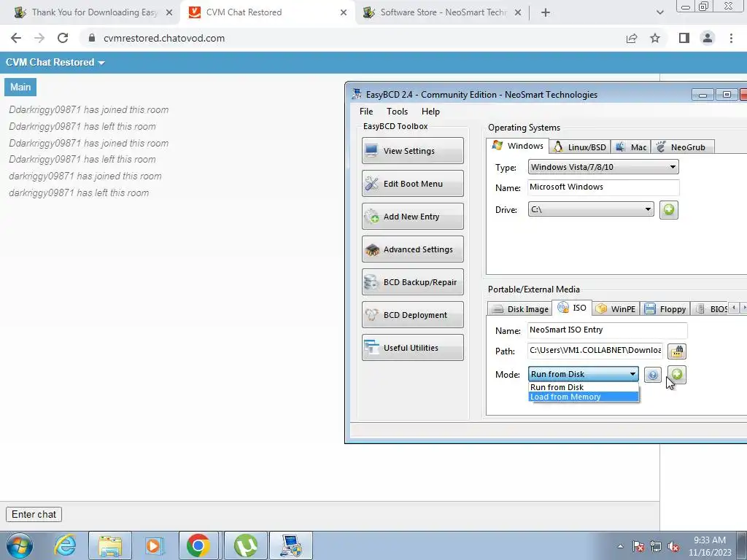
Task: Switch to the NeoGrub tab
Action: (682, 147)
